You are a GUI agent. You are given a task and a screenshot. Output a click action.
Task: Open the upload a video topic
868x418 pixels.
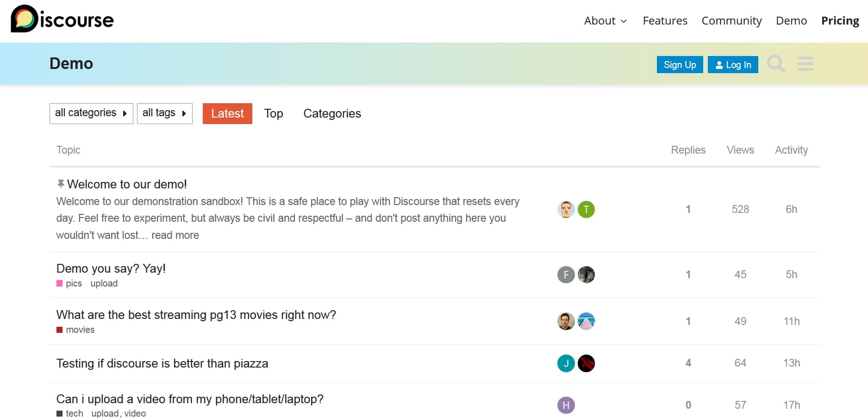(x=190, y=399)
